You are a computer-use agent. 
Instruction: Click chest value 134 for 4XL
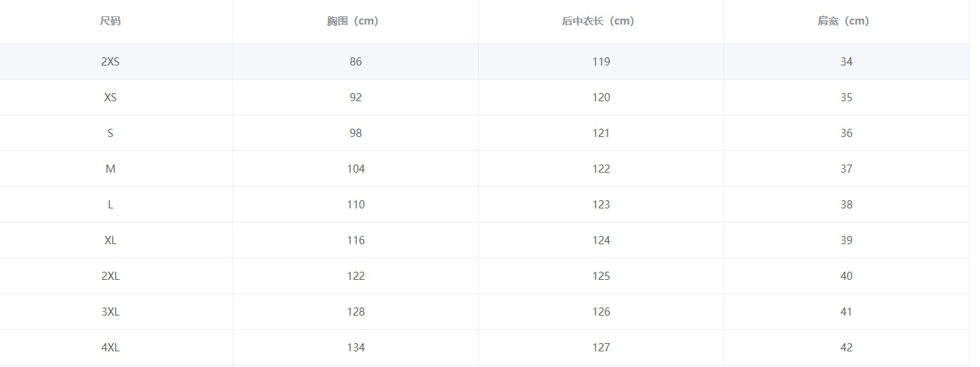click(x=355, y=348)
